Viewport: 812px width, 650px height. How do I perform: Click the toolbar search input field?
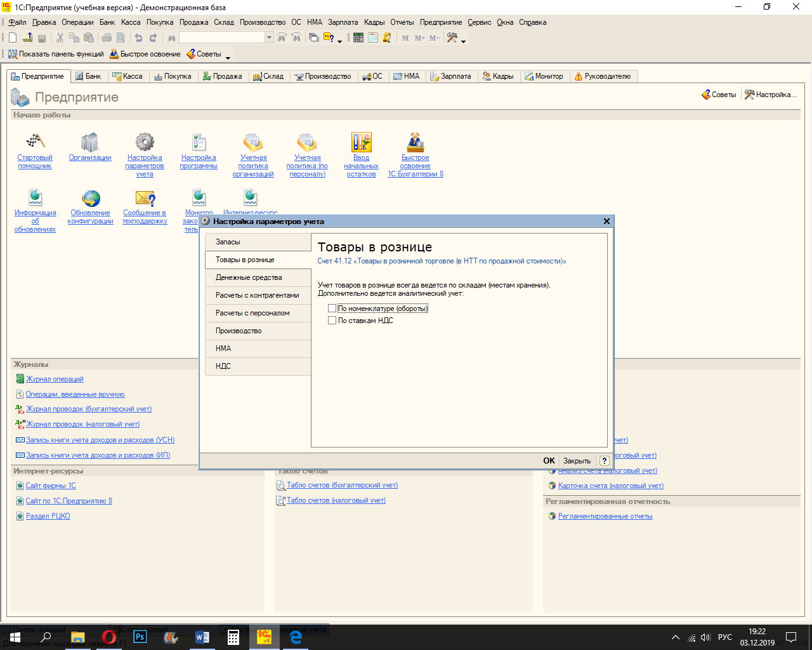pyautogui.click(x=222, y=38)
